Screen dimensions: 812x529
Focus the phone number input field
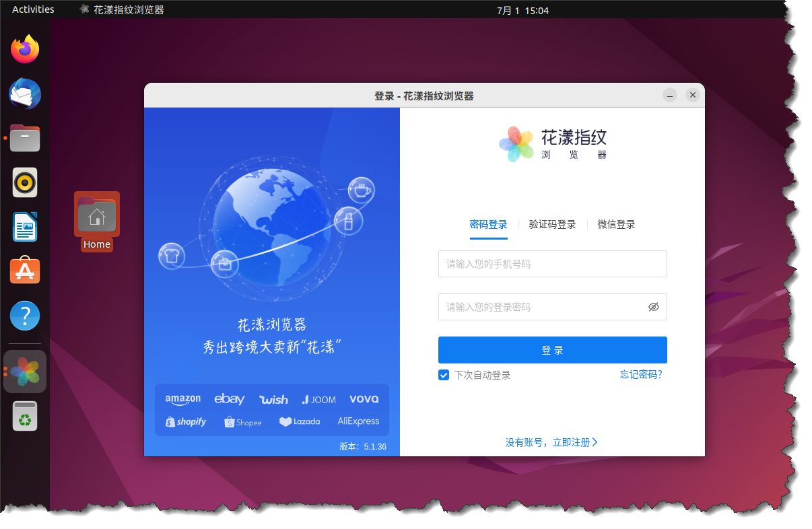coord(552,264)
